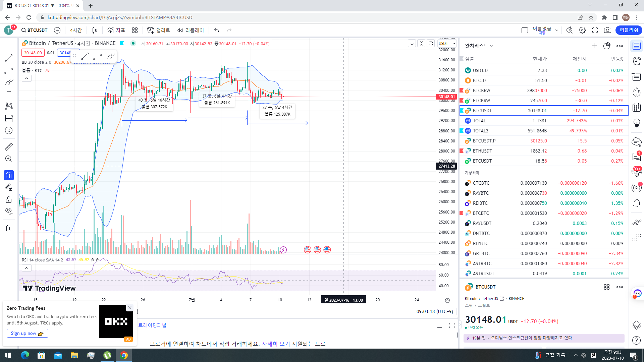Toggle hide all drawings eye icon

[x=9, y=212]
